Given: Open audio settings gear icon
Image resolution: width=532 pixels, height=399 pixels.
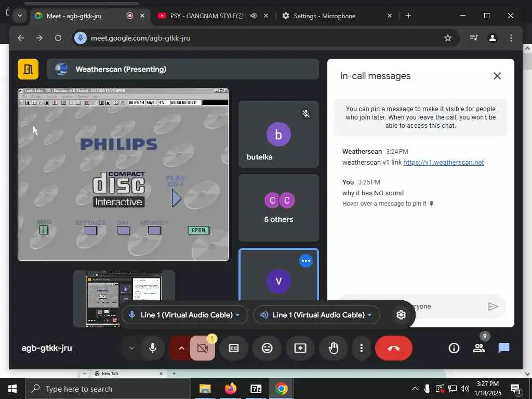Looking at the screenshot, I should point(401,315).
